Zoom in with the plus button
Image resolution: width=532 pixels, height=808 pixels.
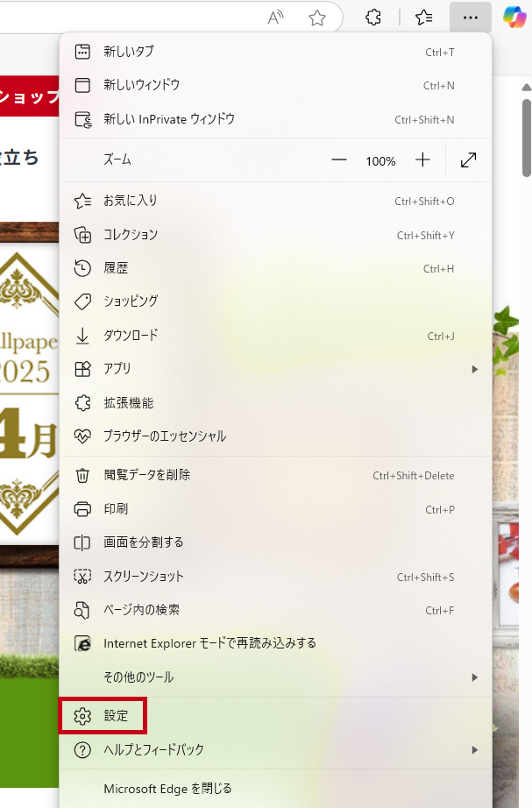422,160
